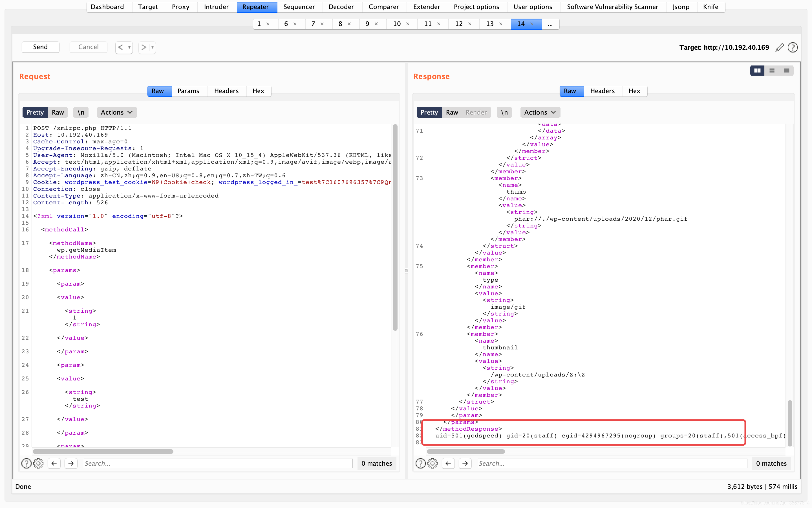Close Repeater tab 11
The height and width of the screenshot is (508, 812).
438,24
